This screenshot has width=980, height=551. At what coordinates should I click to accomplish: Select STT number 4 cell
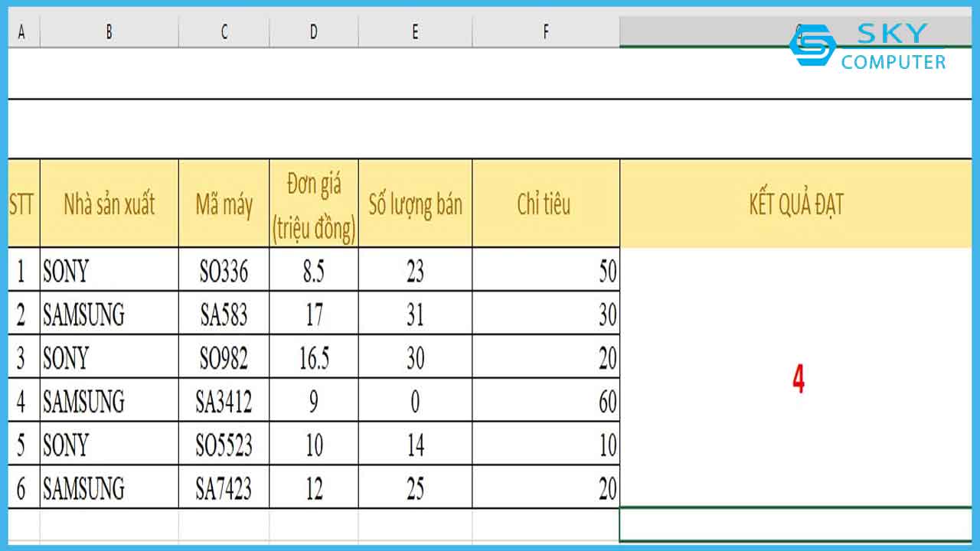click(24, 400)
